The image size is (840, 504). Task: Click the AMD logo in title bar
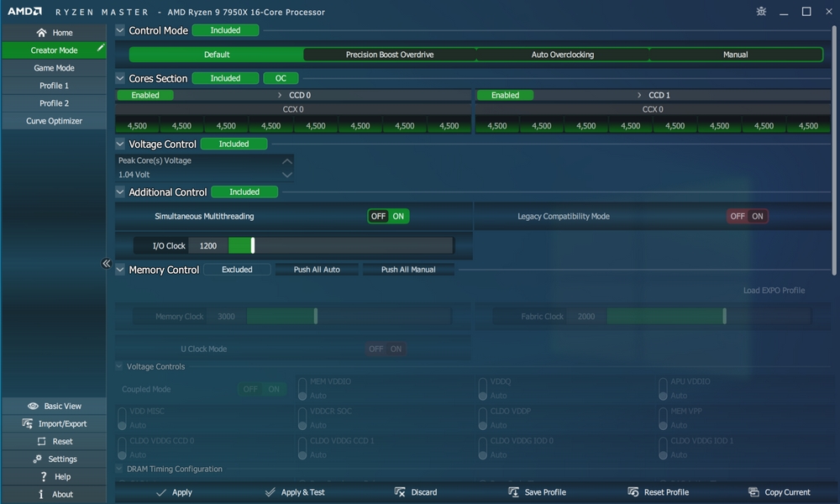pos(24,11)
